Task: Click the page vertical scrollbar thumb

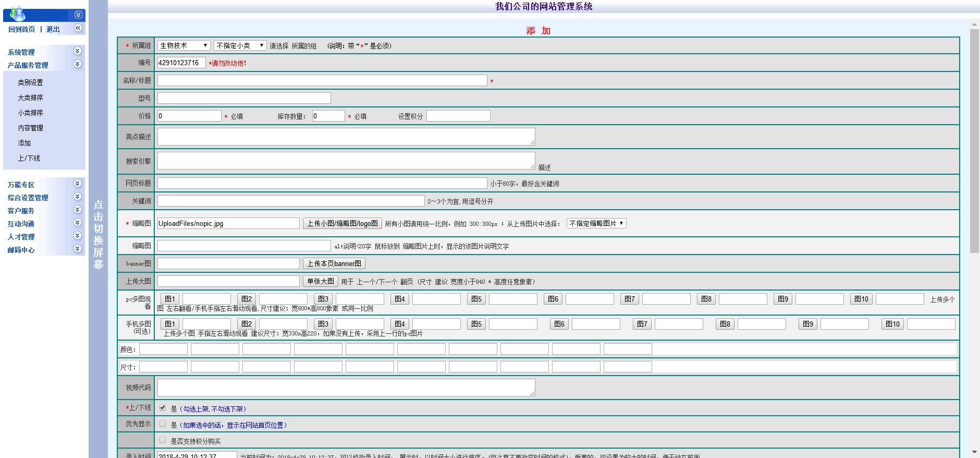Action: pos(974,141)
